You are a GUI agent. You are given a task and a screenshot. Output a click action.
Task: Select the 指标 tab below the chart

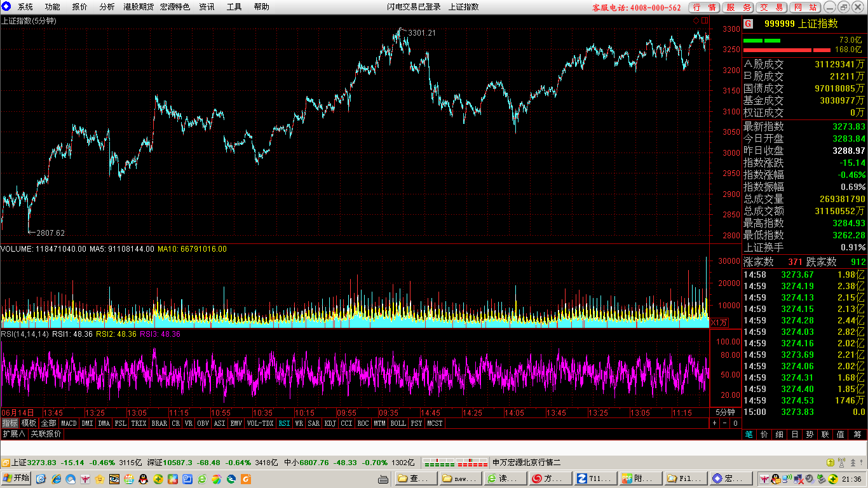pyautogui.click(x=10, y=423)
